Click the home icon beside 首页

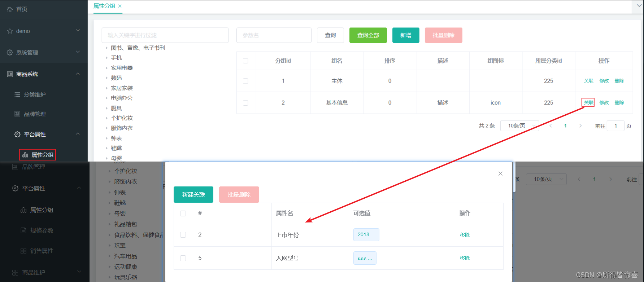pos(10,9)
